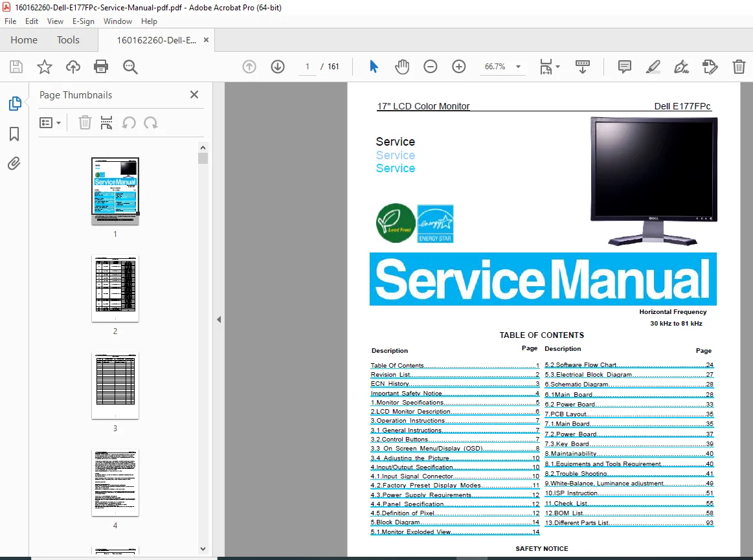Image resolution: width=753 pixels, height=560 pixels.
Task: Open the E-Sign menu
Action: click(84, 21)
